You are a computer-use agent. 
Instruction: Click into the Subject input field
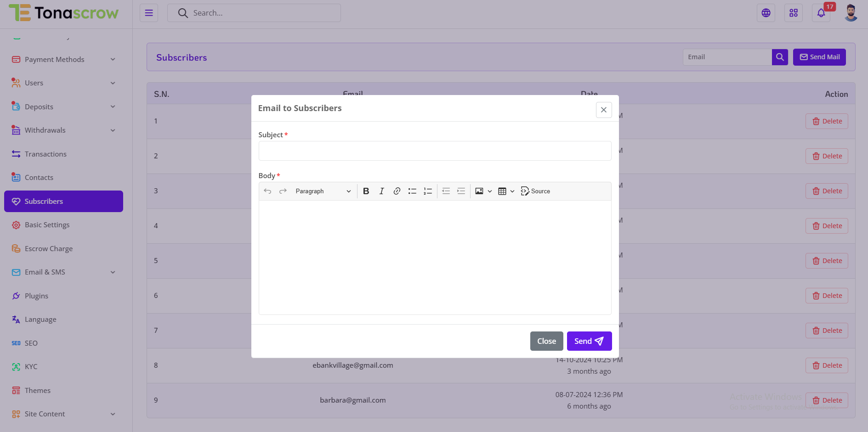click(x=435, y=151)
